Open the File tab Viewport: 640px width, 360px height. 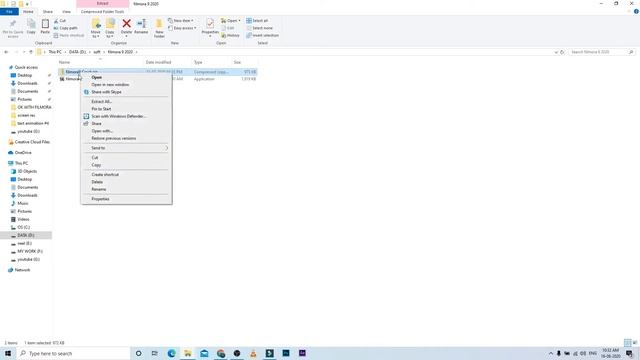tap(9, 12)
